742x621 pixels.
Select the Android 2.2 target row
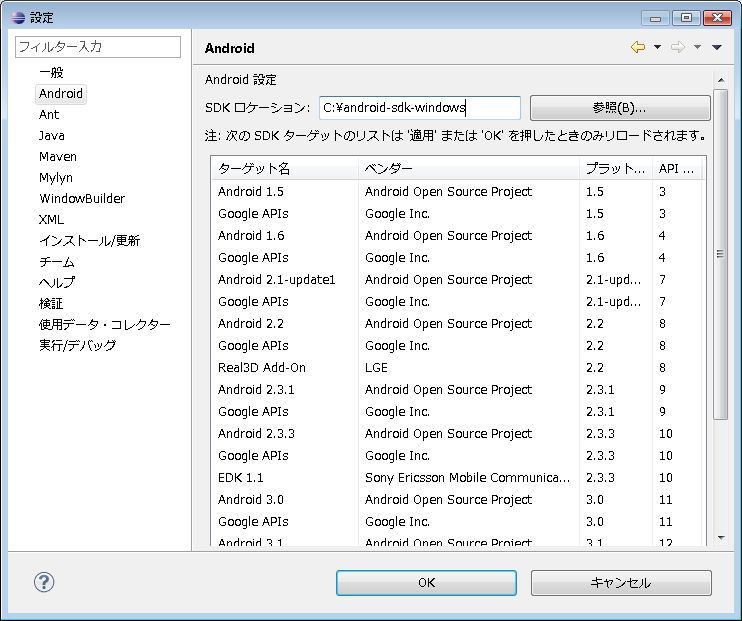[x=458, y=324]
